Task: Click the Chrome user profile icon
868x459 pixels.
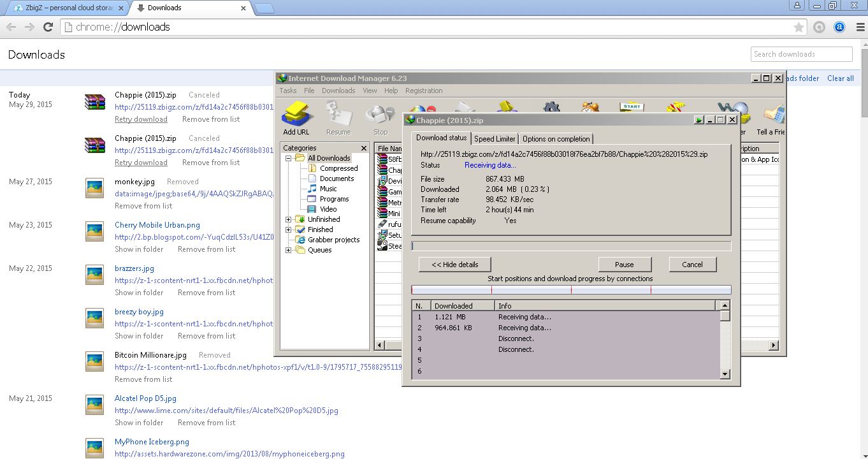Action: (797, 5)
